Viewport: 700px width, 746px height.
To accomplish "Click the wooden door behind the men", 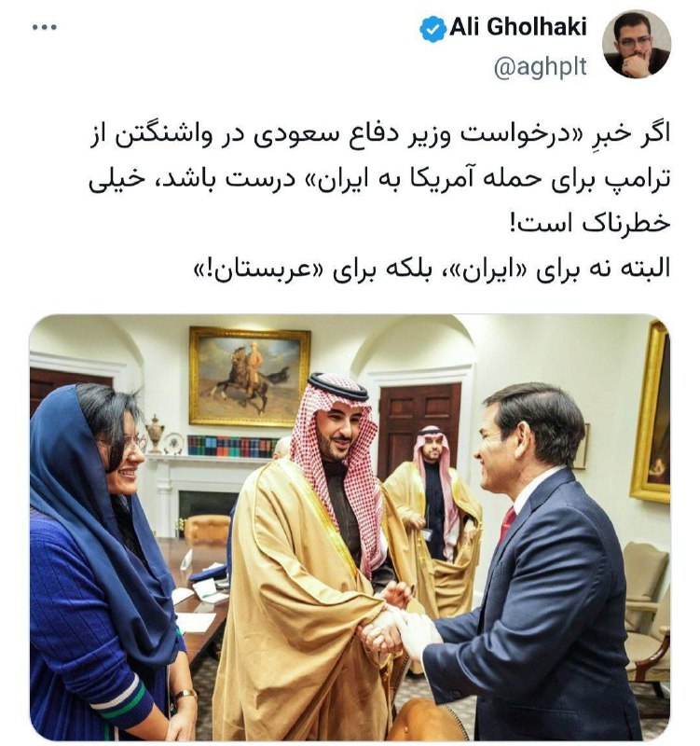I will click(x=419, y=423).
